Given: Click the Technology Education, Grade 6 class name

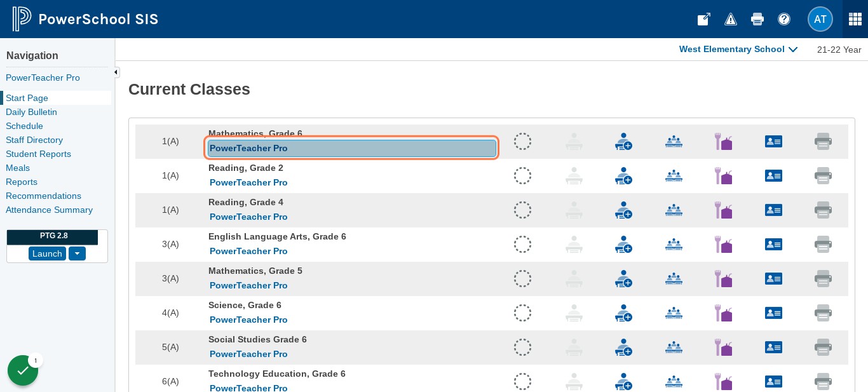Looking at the screenshot, I should click(x=277, y=374).
